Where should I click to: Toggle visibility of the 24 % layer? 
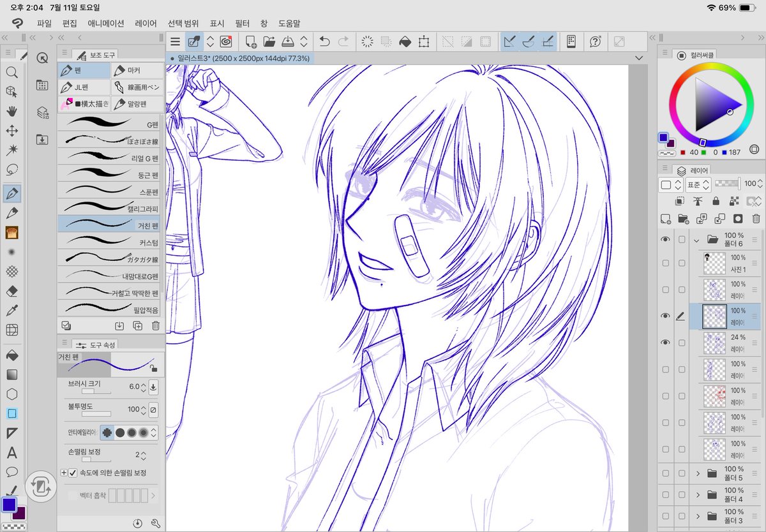click(x=665, y=343)
